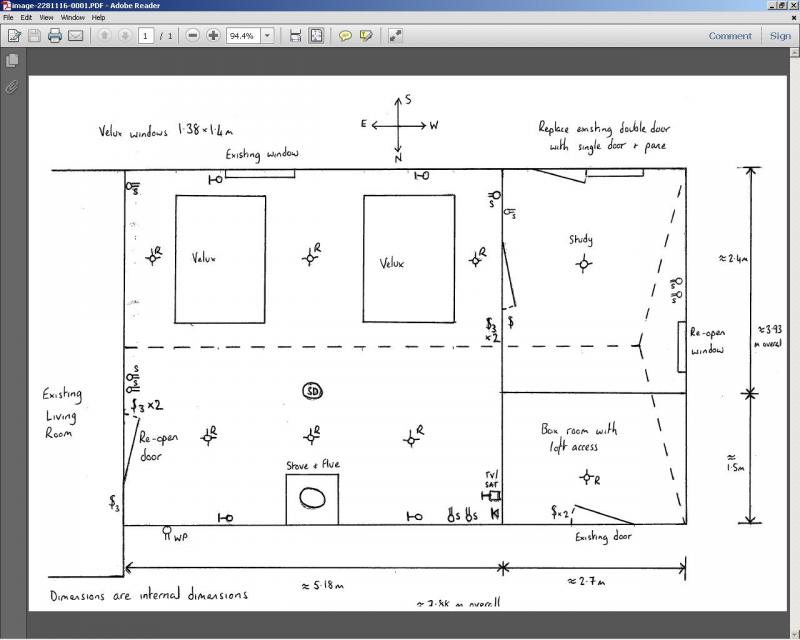Click the page number input field
800x640 pixels.
coord(146,36)
